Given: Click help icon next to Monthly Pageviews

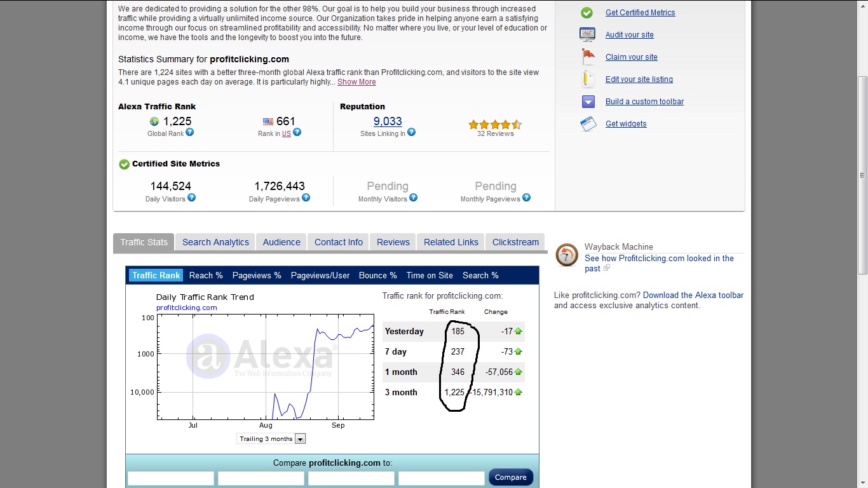Looking at the screenshot, I should click(x=526, y=198).
